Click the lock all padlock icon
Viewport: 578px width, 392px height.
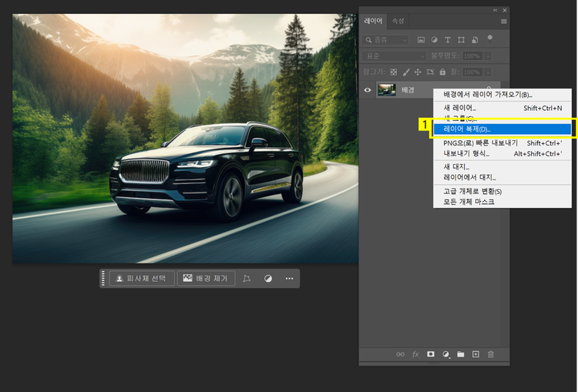(x=442, y=72)
